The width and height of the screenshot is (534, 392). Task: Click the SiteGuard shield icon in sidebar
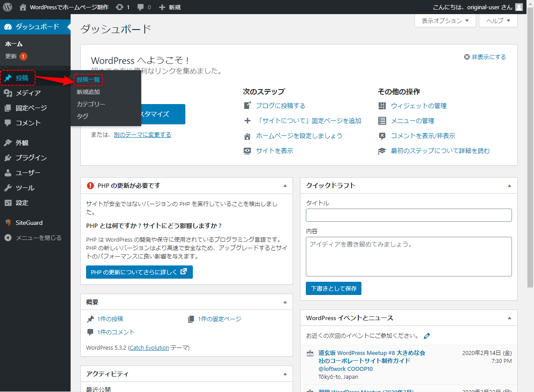pyautogui.click(x=8, y=223)
